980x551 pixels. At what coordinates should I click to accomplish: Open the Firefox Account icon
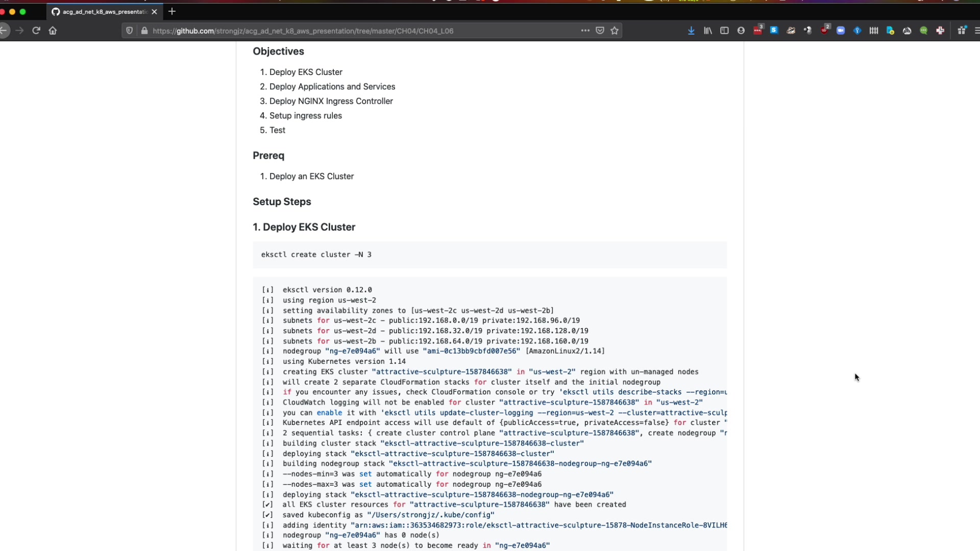click(x=741, y=31)
